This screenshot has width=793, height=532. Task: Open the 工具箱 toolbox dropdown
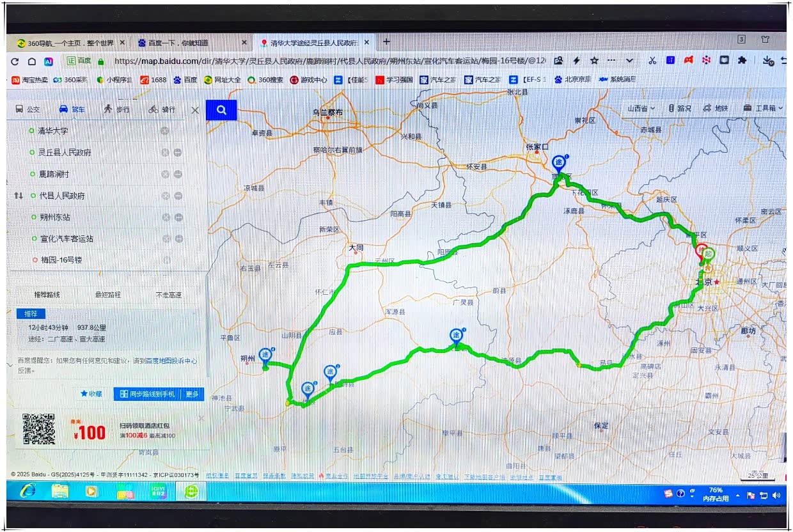[763, 108]
